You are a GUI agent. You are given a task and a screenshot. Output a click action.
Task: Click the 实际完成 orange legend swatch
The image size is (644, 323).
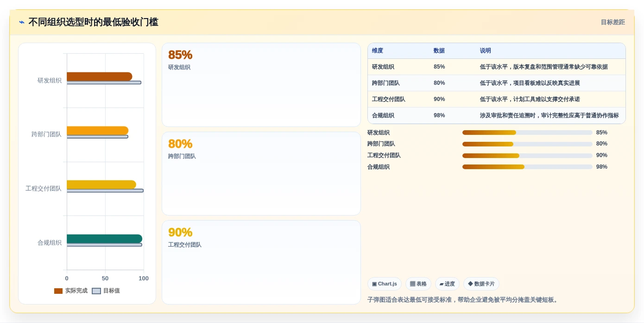(58, 291)
